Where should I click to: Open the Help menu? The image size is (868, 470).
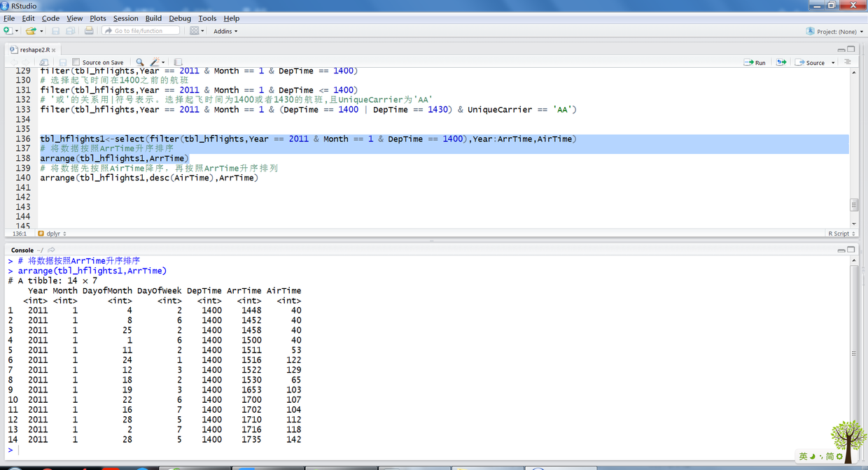pos(231,18)
